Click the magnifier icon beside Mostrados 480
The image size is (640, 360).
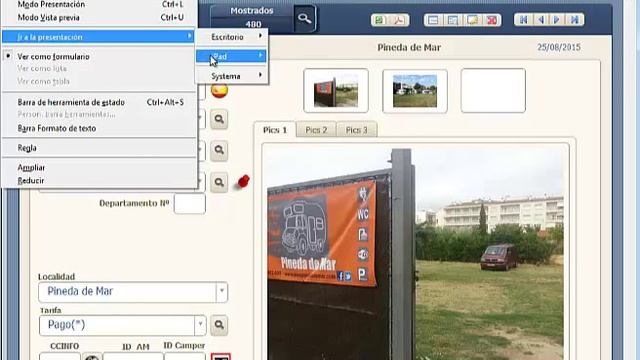tap(304, 18)
